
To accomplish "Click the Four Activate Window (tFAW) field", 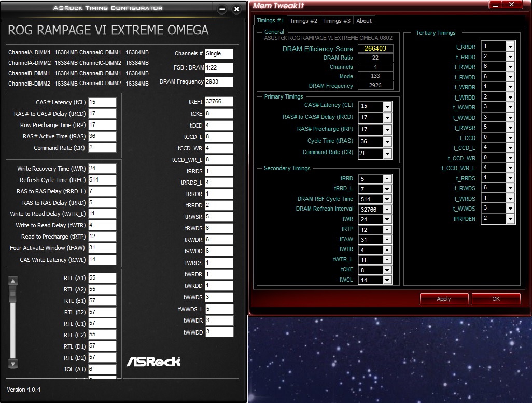I will pyautogui.click(x=102, y=248).
